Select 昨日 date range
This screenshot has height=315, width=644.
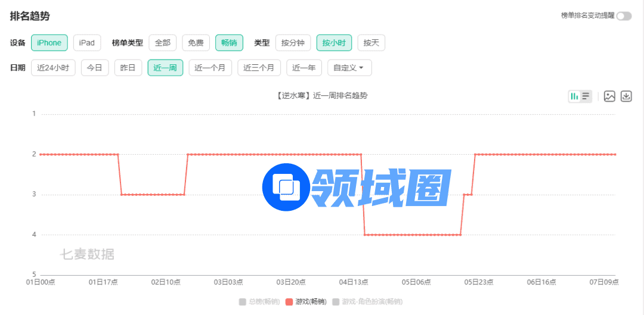point(128,68)
